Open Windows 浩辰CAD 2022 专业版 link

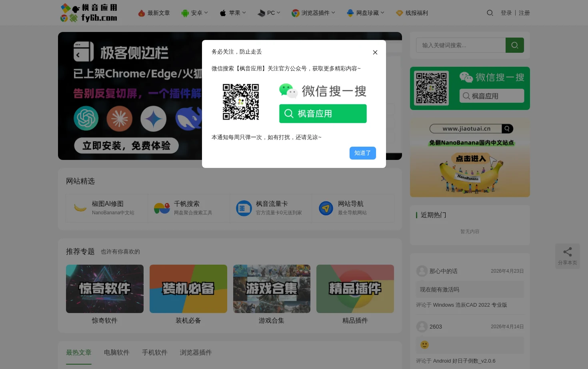[x=470, y=305]
